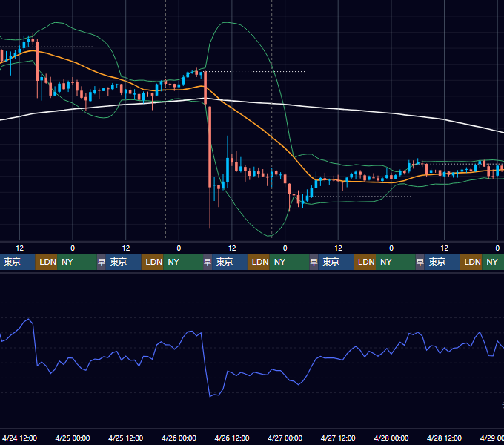The height and width of the screenshot is (445, 504).
Task: Click the NY session block for 4/25
Action: pyautogui.click(x=183, y=262)
